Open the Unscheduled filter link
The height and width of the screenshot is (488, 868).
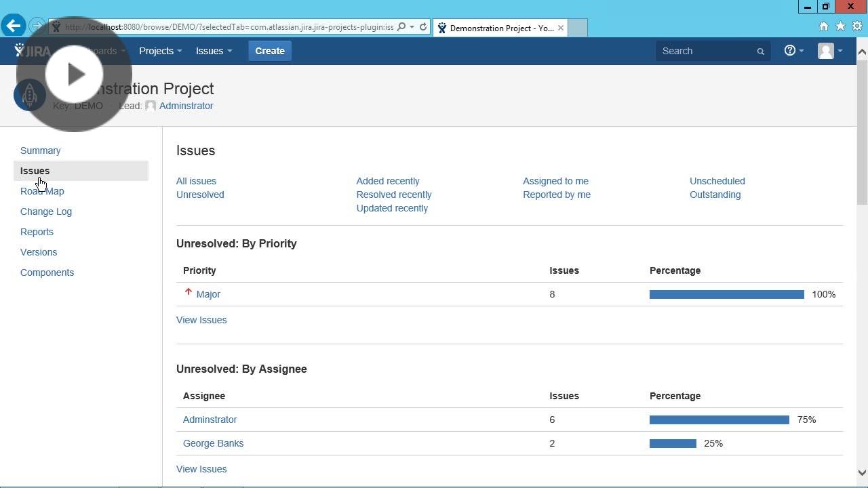coord(717,181)
